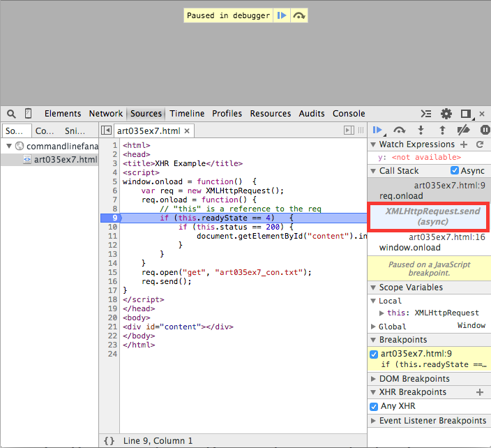Image resolution: width=491 pixels, height=448 pixels.
Task: Uncheck the Any XHR breakpoint
Action: [x=374, y=406]
